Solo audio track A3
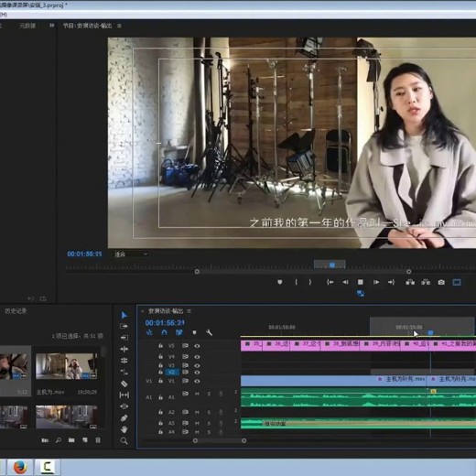 (x=209, y=423)
